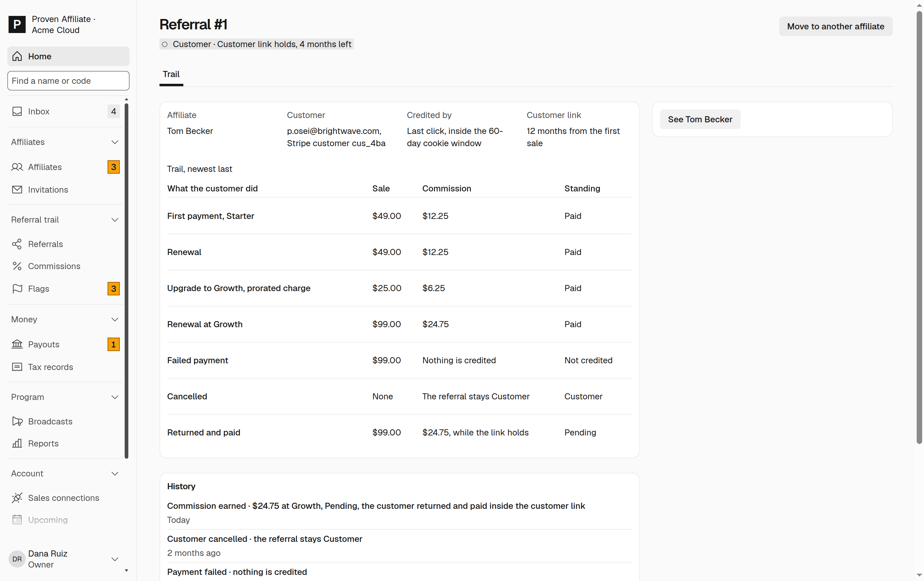
Task: Open Tax records from the sidebar
Action: tap(65, 367)
